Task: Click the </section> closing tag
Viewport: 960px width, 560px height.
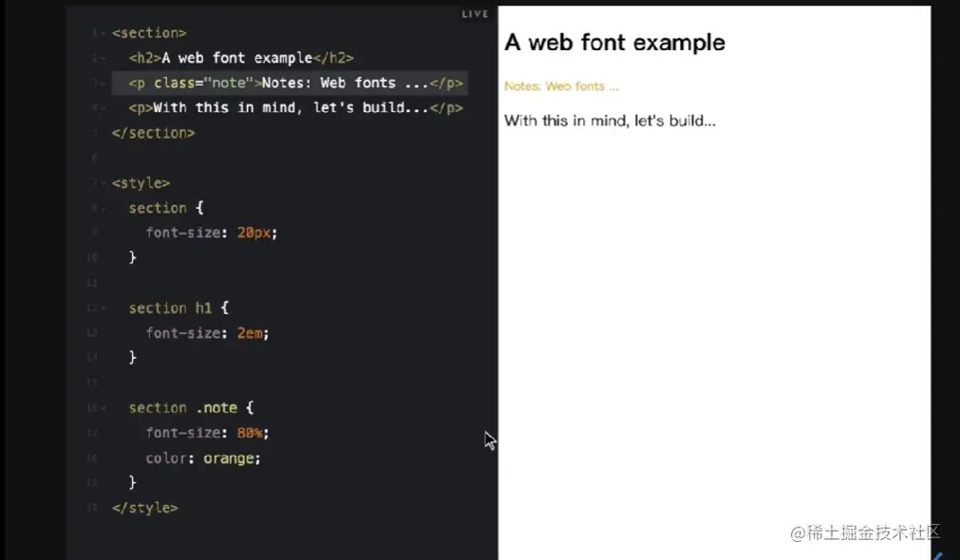Action: tap(154, 133)
